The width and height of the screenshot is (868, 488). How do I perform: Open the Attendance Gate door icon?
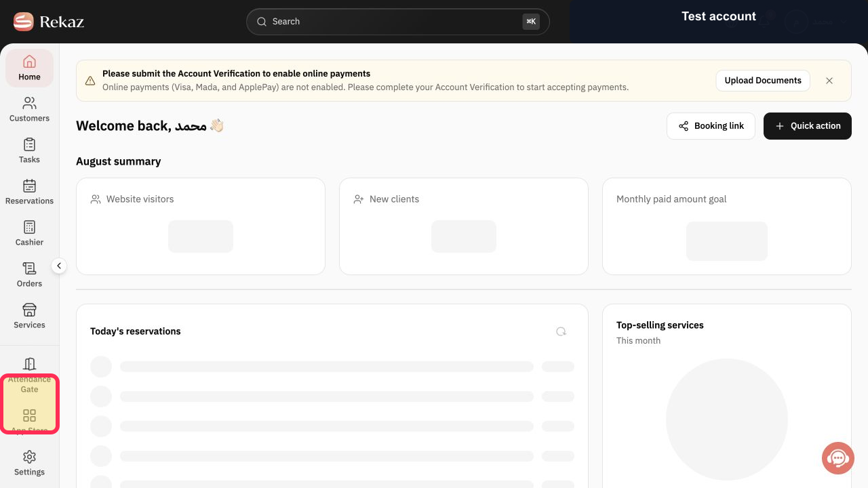(29, 365)
